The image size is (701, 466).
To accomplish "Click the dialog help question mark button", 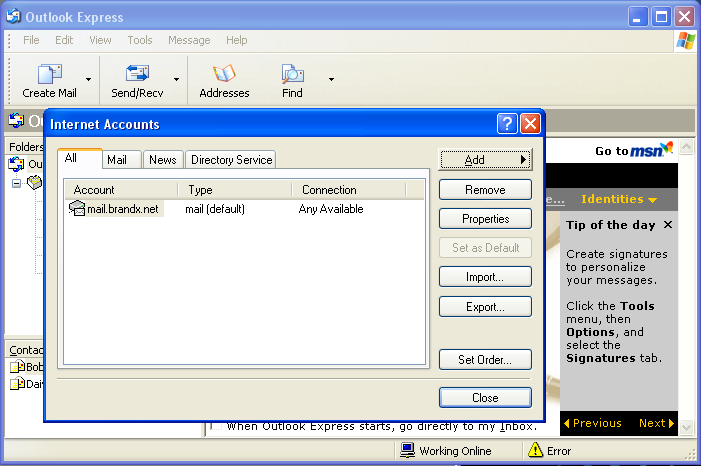I will coord(507,123).
